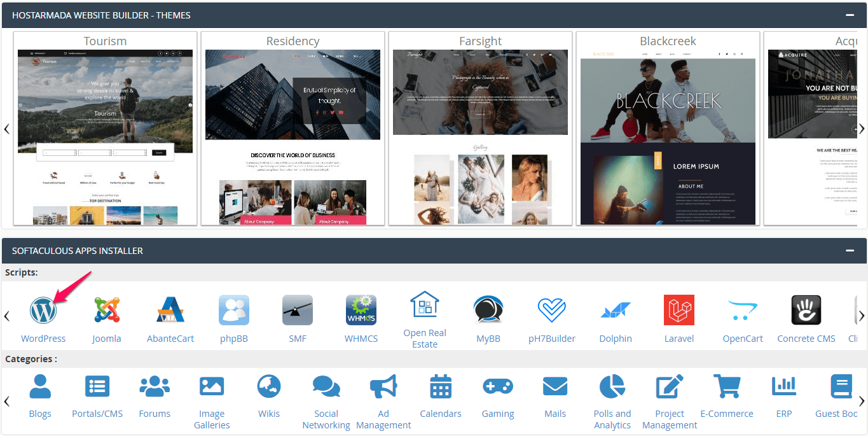
Task: Open the Dolphin script icon
Action: tap(616, 310)
